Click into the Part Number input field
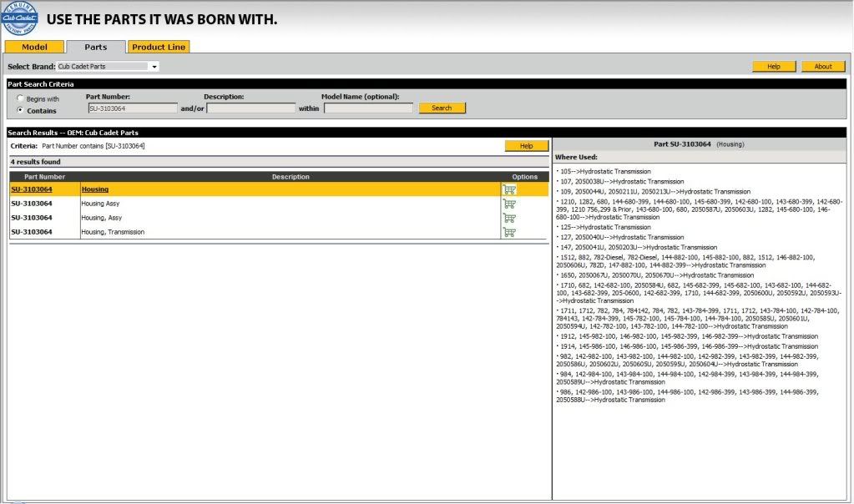Viewport: 854px width, 504px height. (132, 108)
